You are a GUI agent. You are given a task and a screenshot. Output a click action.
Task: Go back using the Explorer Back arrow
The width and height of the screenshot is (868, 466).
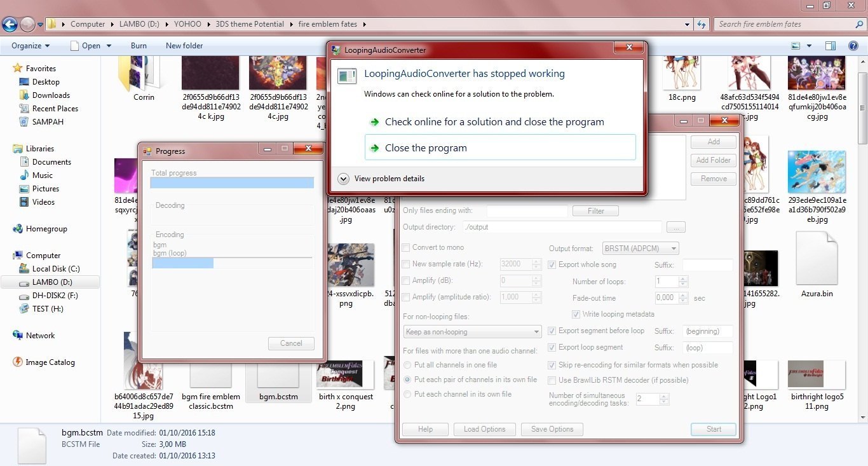(10, 24)
